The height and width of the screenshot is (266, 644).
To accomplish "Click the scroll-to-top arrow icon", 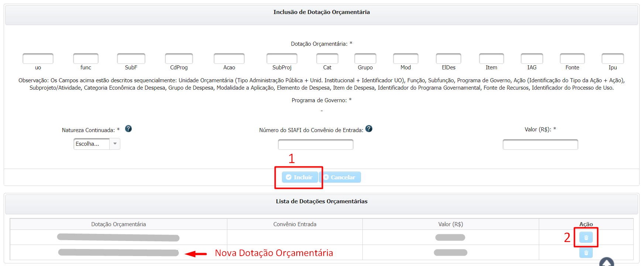I will click(x=606, y=262).
